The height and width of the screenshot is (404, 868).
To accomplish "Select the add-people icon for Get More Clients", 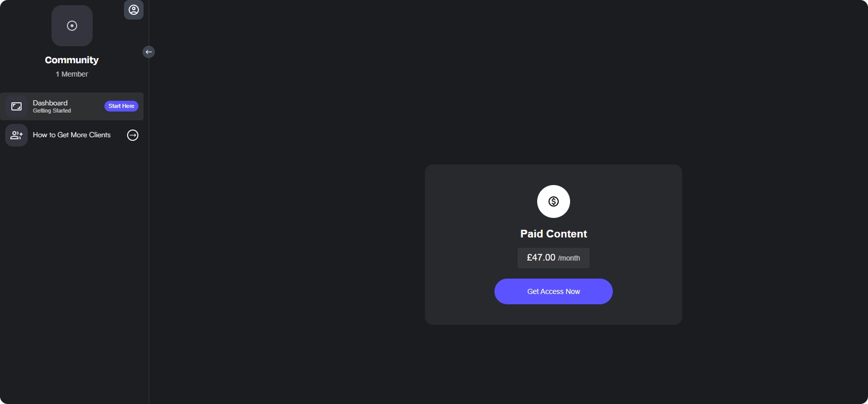I will 16,135.
